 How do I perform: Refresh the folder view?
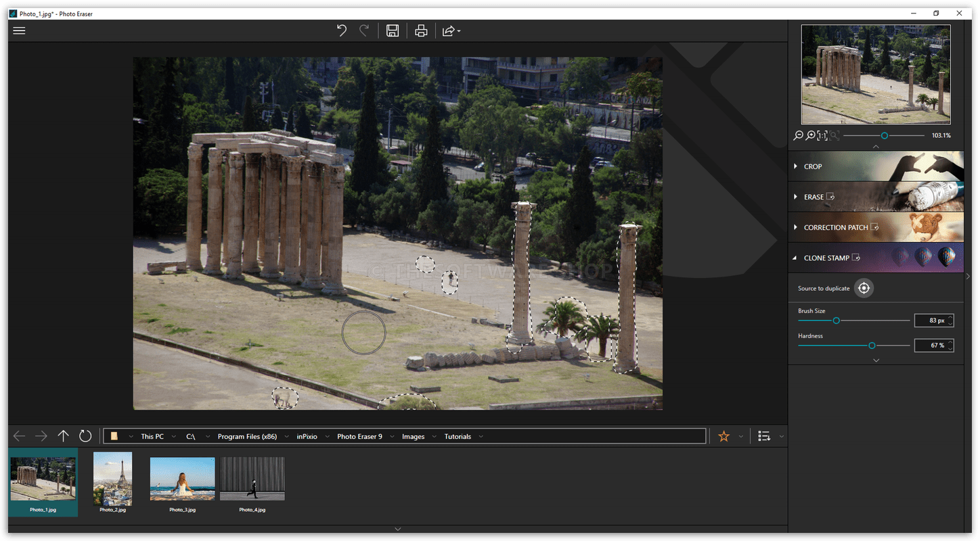(85, 436)
